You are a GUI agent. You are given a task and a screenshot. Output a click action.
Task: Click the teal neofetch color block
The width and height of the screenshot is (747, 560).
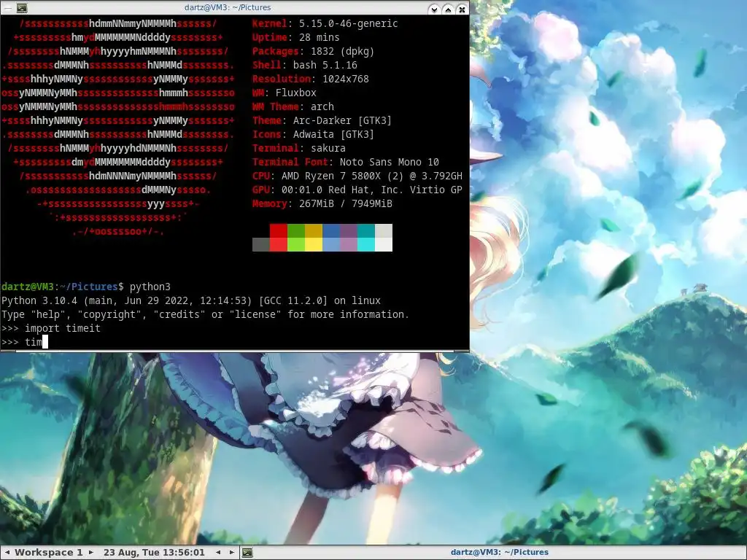[x=366, y=230]
